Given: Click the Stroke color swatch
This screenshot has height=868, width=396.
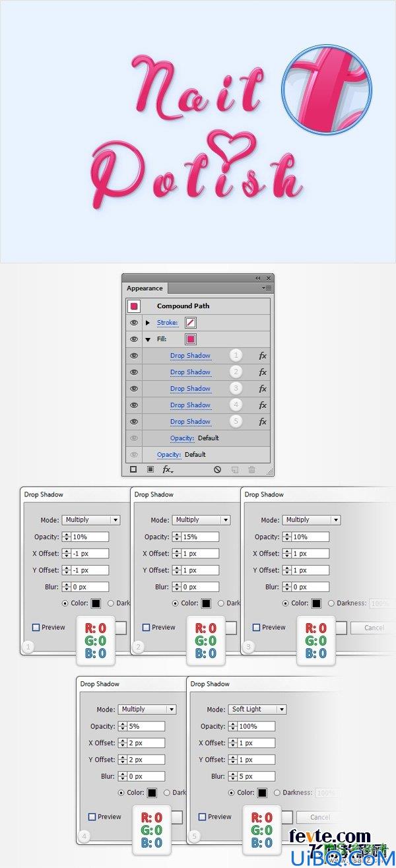Looking at the screenshot, I should point(190,323).
